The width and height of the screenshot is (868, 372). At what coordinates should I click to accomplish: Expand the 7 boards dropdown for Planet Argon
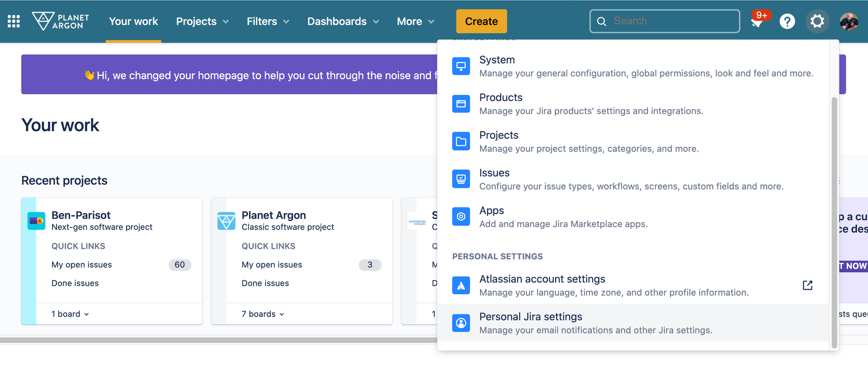(x=263, y=314)
